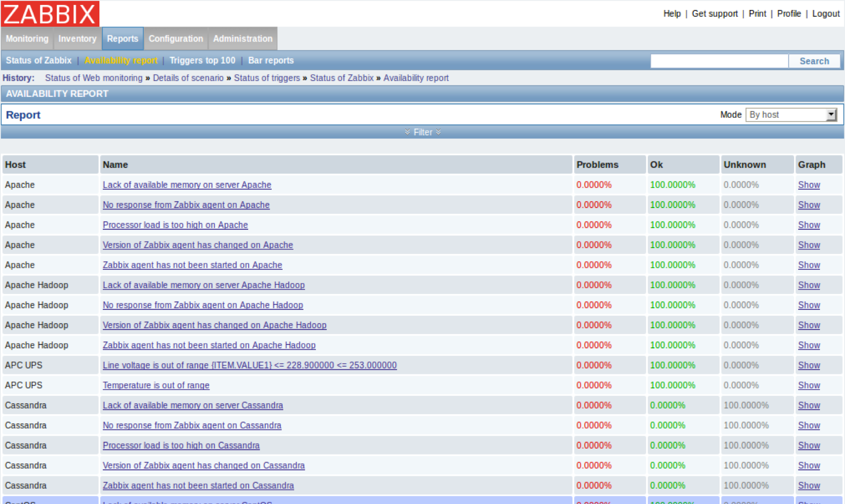Show graph for Line voltage out of range
845x504 pixels.
[809, 365]
